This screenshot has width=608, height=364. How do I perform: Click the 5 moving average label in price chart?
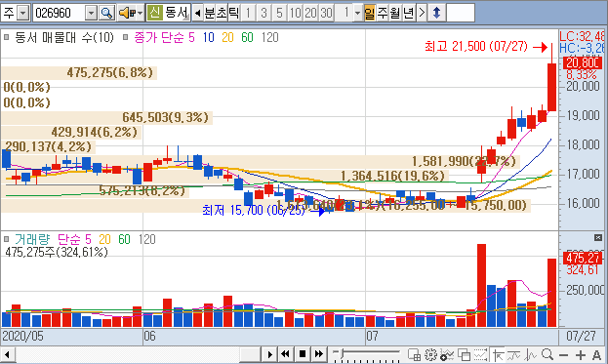(191, 37)
